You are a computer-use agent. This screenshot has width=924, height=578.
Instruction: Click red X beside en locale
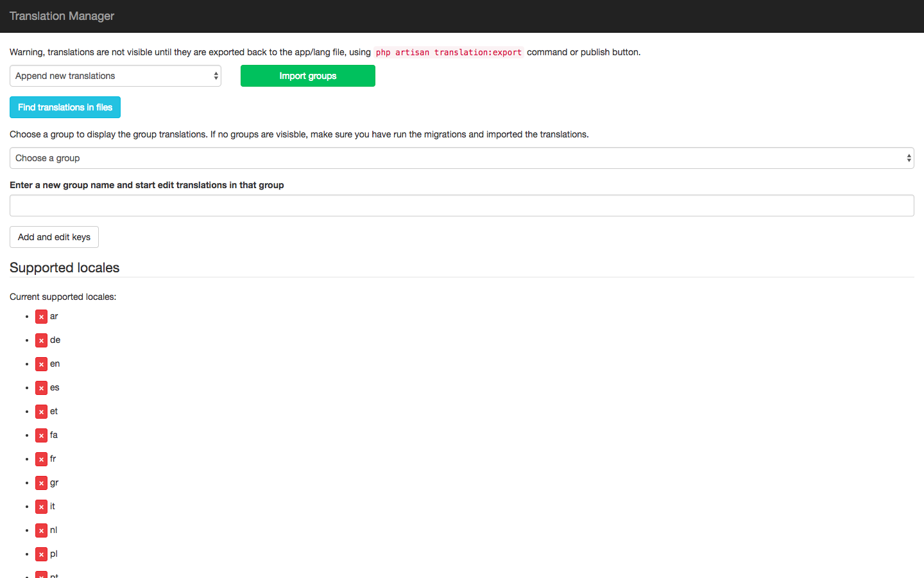[x=41, y=364]
